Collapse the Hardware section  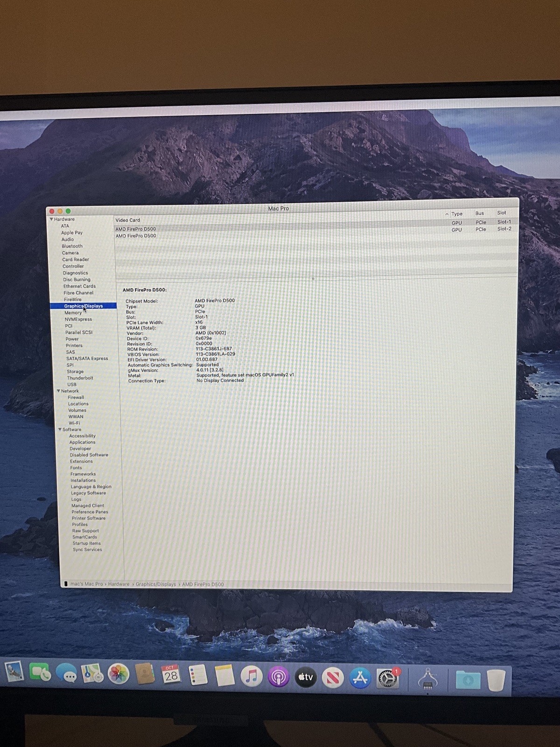(x=51, y=219)
